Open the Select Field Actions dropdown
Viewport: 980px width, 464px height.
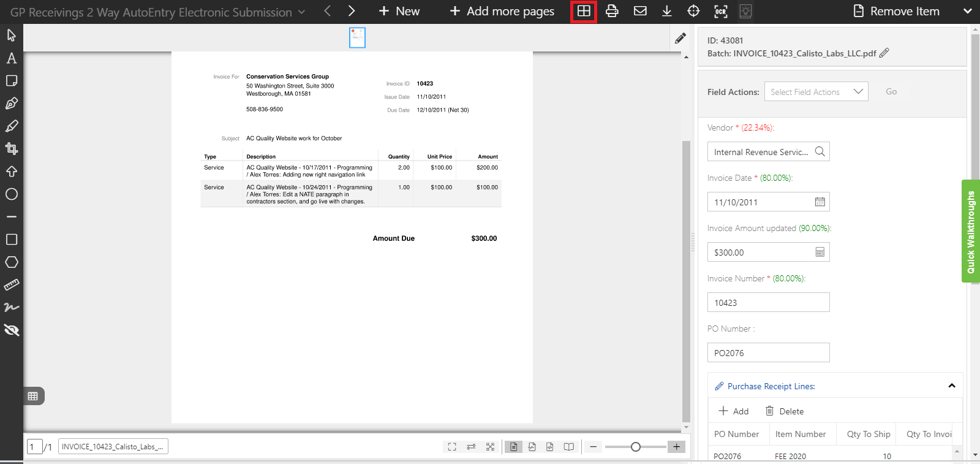816,92
